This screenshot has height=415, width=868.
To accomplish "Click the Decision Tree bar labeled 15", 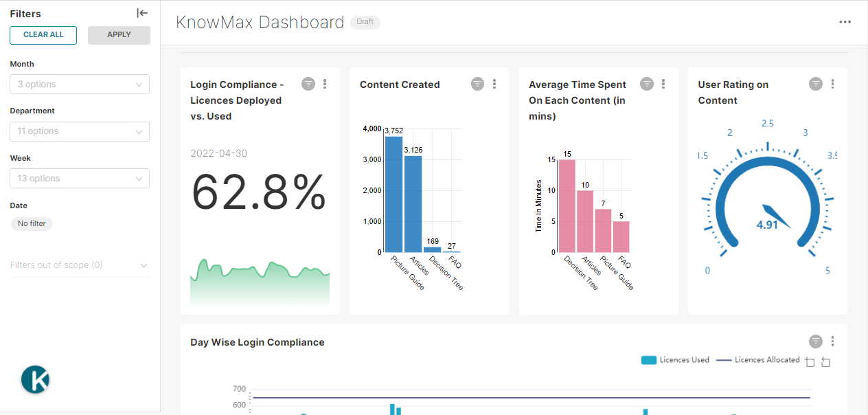I will [x=567, y=206].
